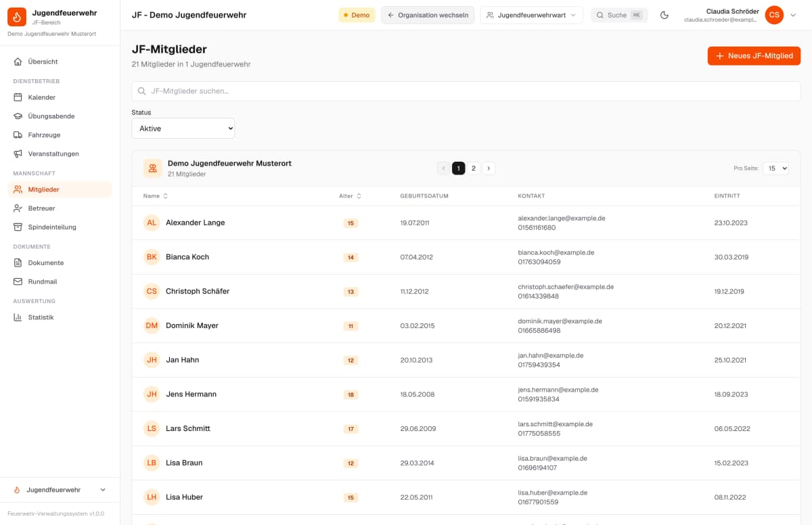The image size is (812, 525).
Task: Click the name Jens Hermann
Action: tap(191, 394)
